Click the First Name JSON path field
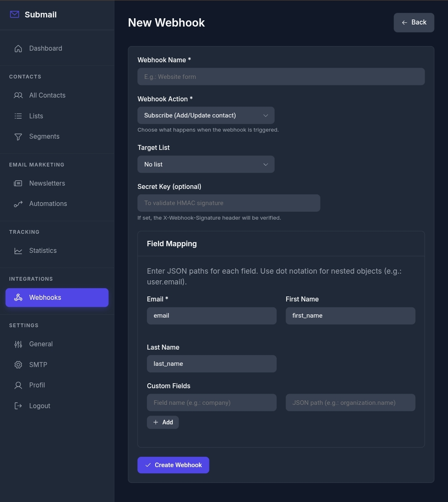This screenshot has width=448, height=502. [351, 316]
